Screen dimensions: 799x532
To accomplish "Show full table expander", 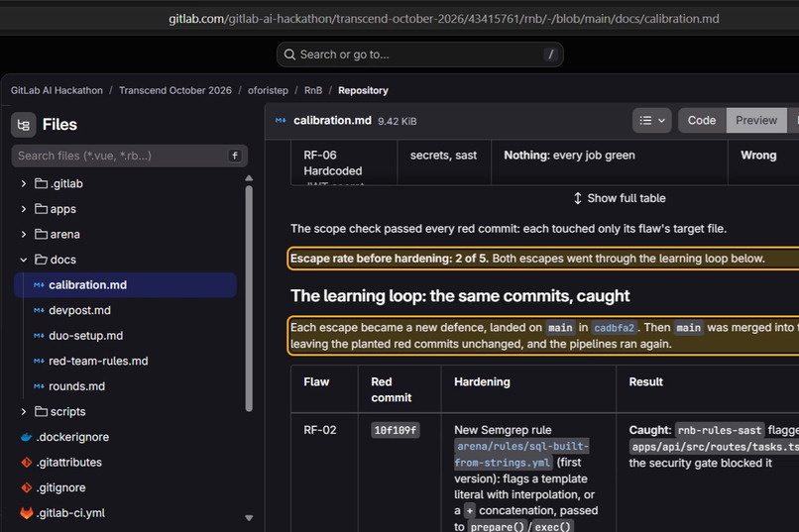I will [x=620, y=198].
